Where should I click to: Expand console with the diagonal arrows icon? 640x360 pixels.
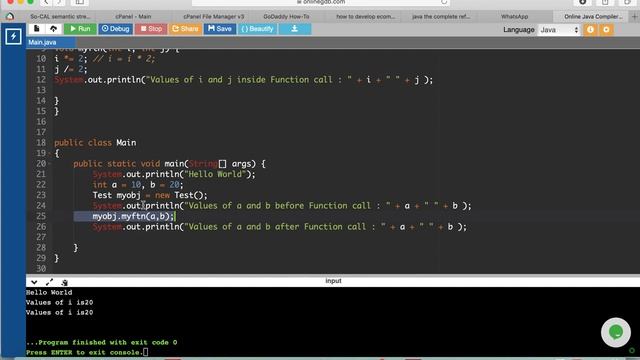tap(49, 282)
